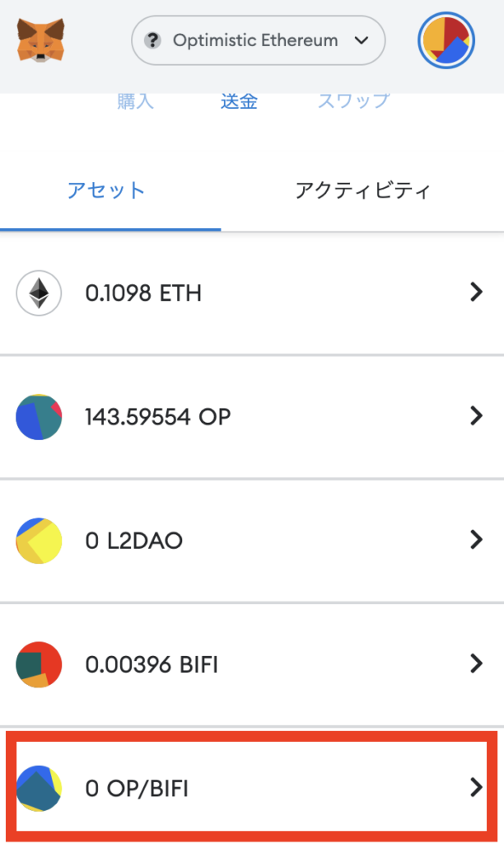
Task: Select the アセット tab
Action: (107, 190)
